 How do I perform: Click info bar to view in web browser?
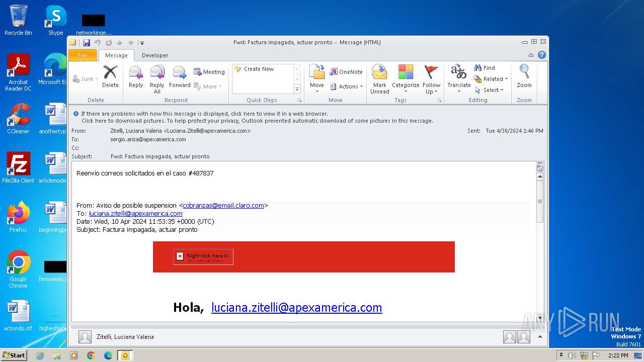click(x=204, y=114)
